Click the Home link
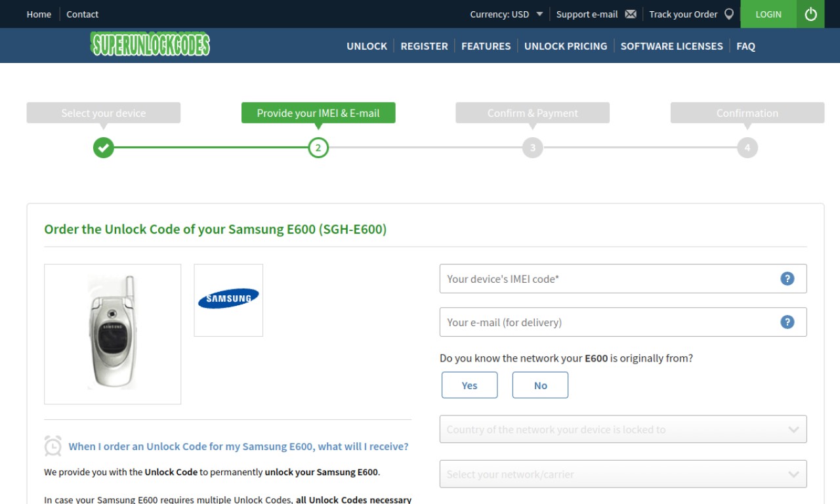This screenshot has height=504, width=840. click(39, 14)
